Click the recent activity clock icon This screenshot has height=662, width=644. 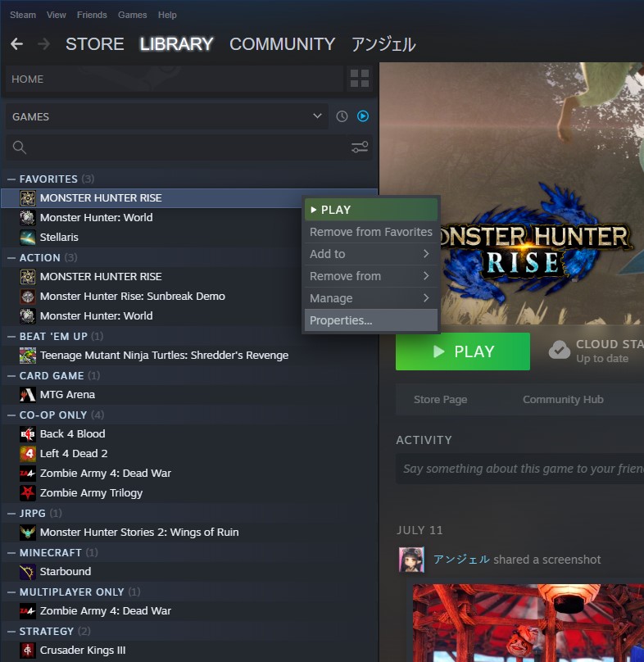click(x=342, y=116)
